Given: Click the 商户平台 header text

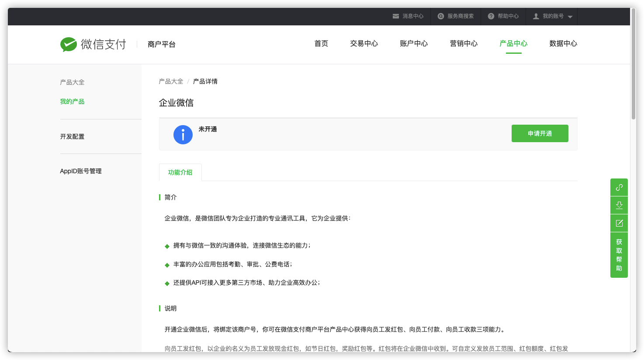Looking at the screenshot, I should [162, 44].
